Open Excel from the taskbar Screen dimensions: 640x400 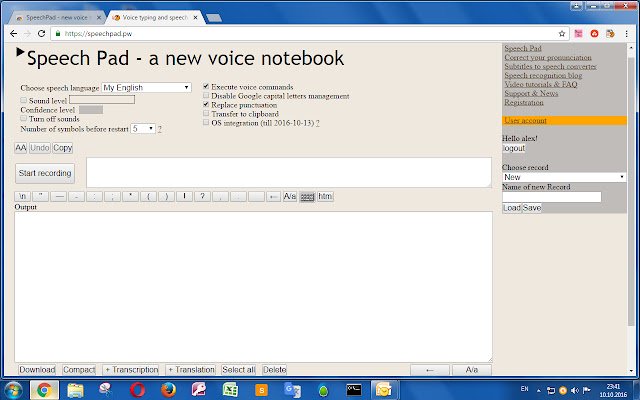[230, 390]
